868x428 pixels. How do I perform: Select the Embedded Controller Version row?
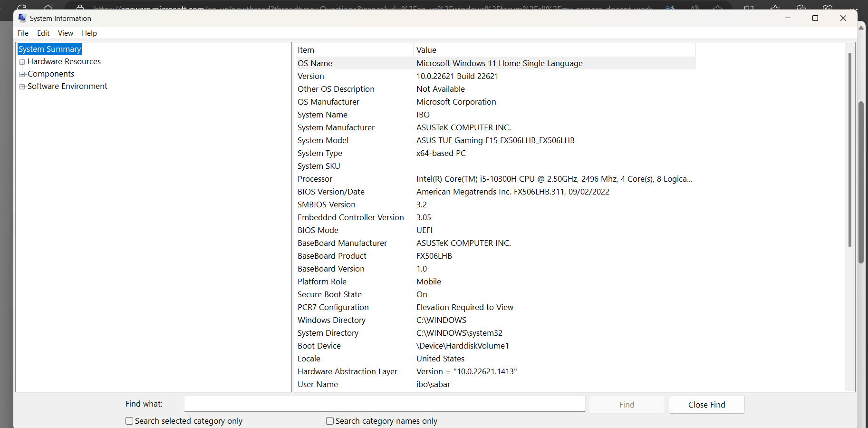click(496, 217)
